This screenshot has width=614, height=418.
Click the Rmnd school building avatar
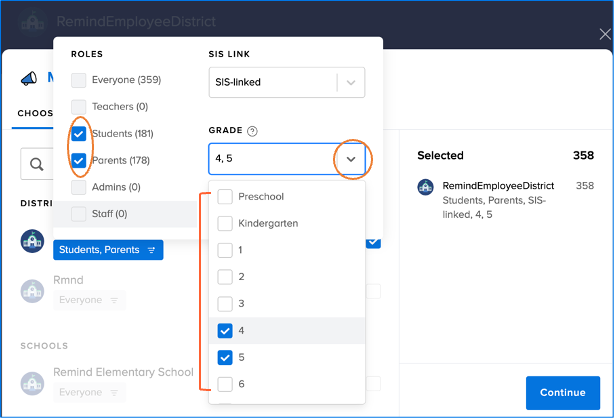click(x=32, y=291)
